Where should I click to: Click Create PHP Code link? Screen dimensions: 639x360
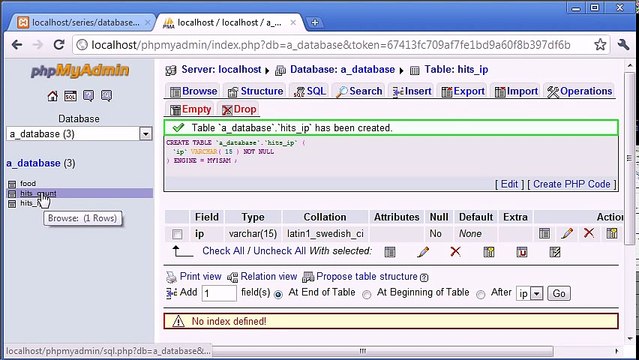(x=572, y=184)
